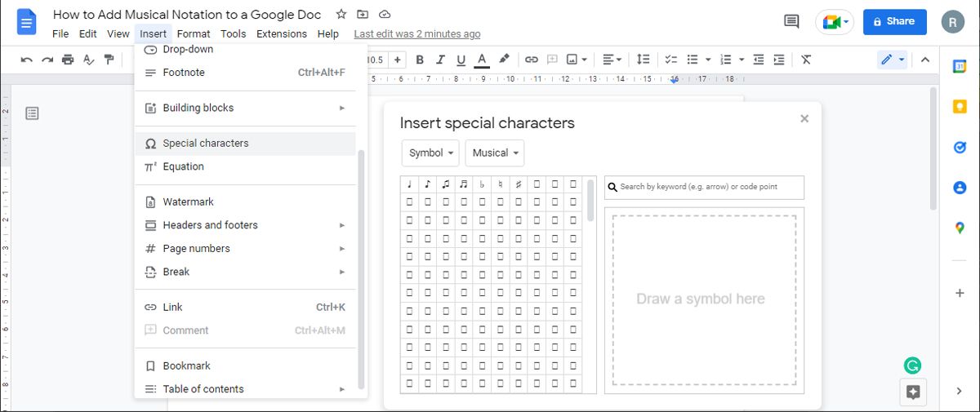Open the 'Last edit was 2 minutes ago' link
This screenshot has width=980, height=412.
tap(416, 34)
